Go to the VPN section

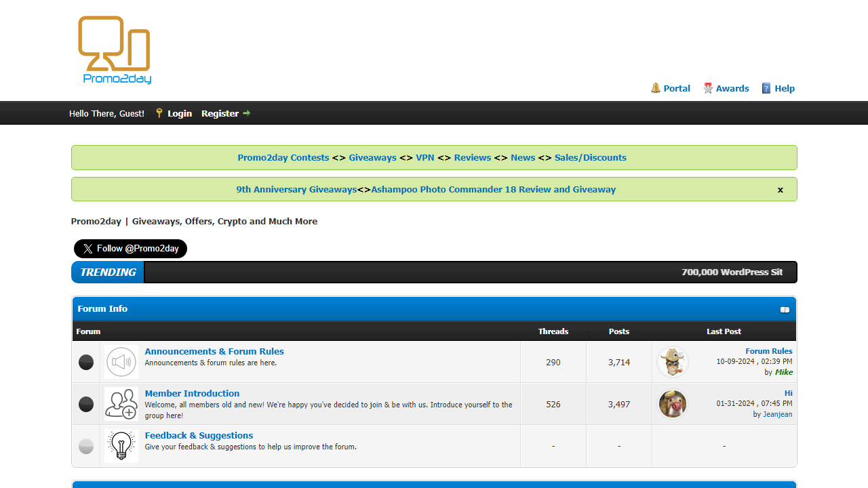pos(425,157)
